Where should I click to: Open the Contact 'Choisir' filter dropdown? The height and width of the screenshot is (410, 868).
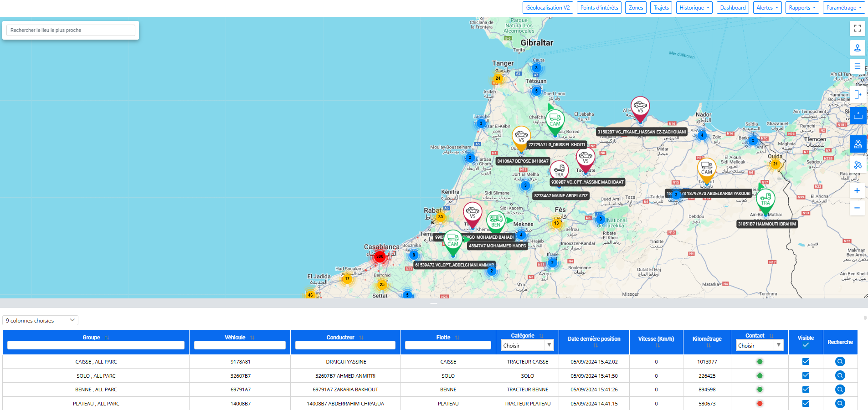click(760, 345)
